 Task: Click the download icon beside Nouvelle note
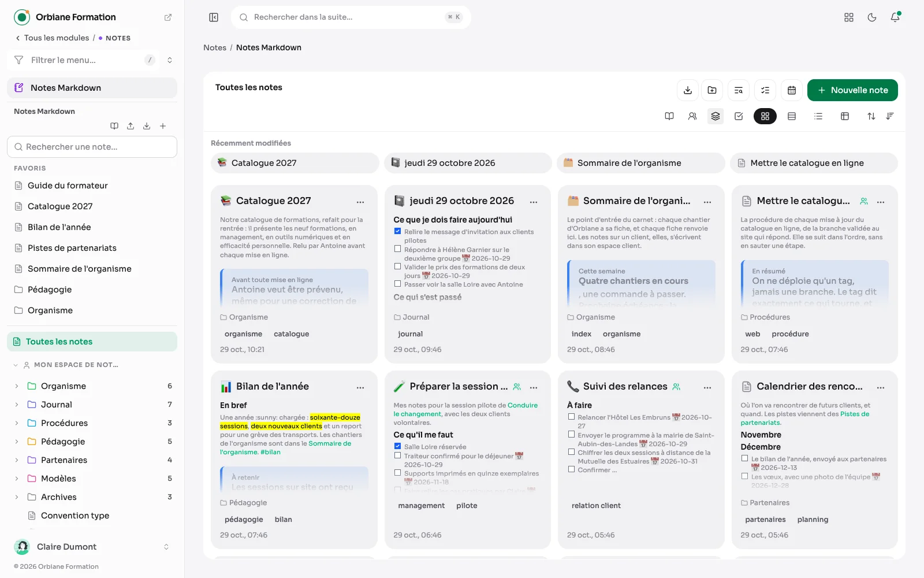[688, 90]
